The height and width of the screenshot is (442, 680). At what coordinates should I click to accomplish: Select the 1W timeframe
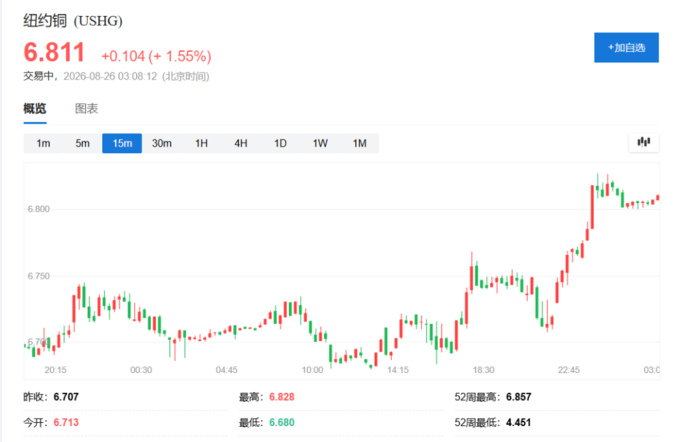coord(320,143)
